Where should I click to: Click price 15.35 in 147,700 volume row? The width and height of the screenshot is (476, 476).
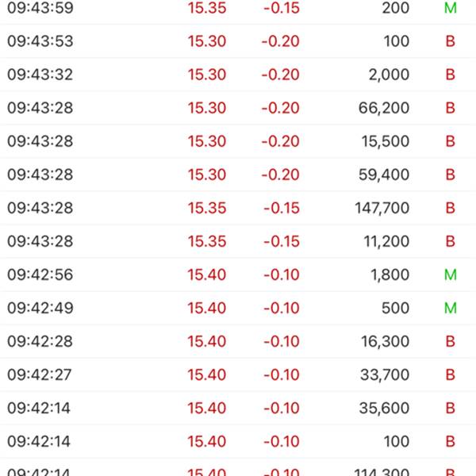[206, 208]
